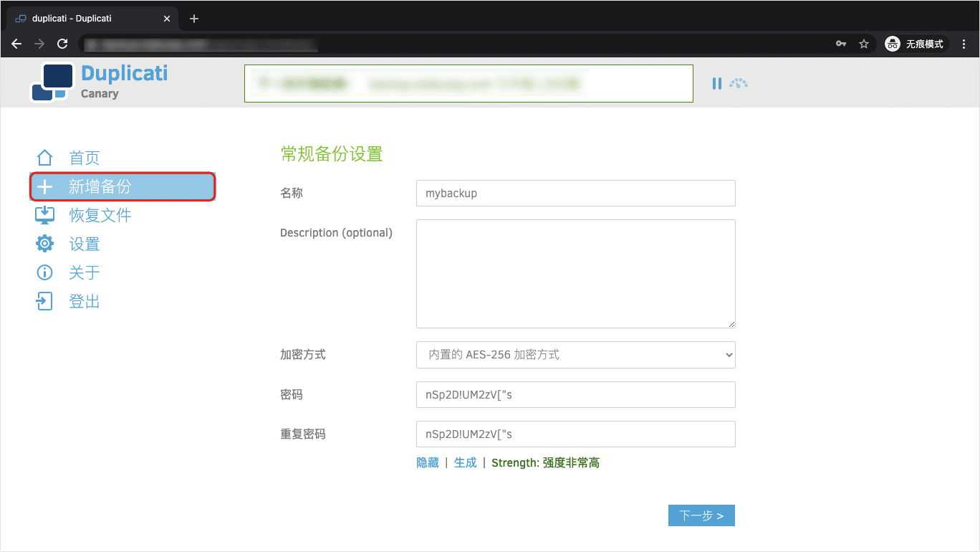Click the 生成 link to generate password
Screen dimensions: 980x552
tap(466, 463)
